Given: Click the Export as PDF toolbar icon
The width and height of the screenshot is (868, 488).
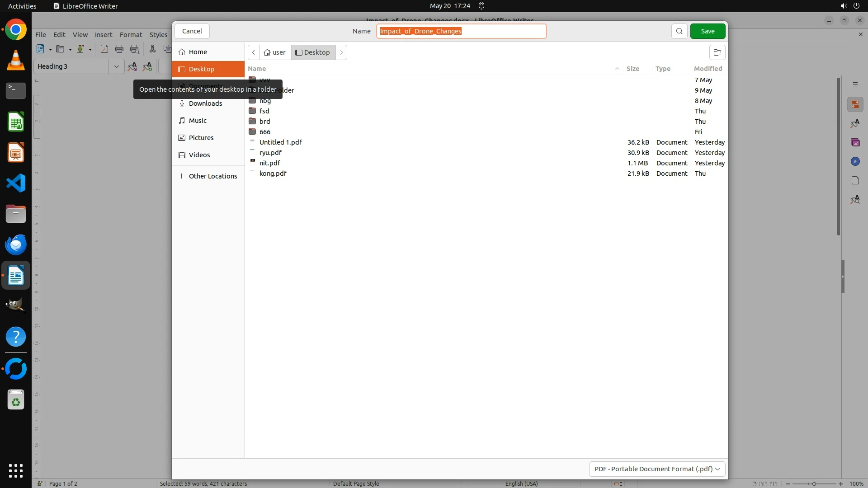Looking at the screenshot, I should pos(104,49).
